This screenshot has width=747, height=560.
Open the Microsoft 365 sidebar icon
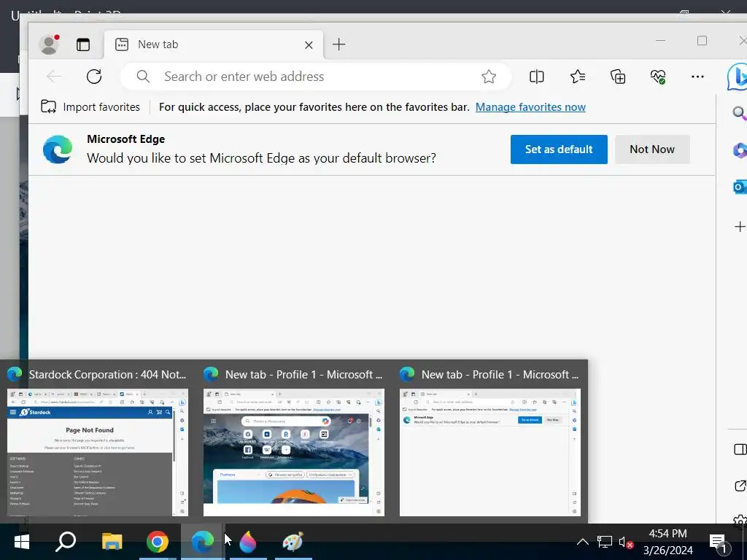click(740, 150)
